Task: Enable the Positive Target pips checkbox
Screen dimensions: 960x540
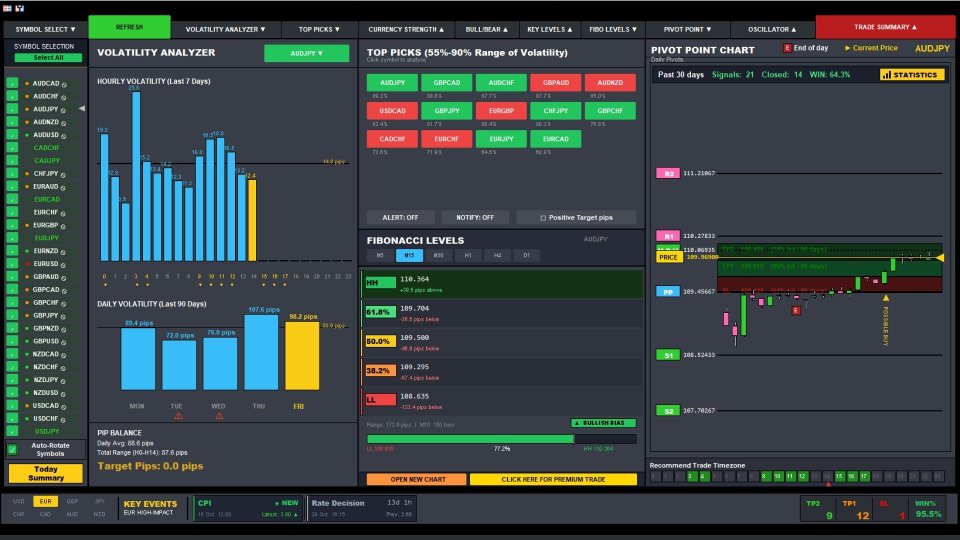Action: (543, 218)
